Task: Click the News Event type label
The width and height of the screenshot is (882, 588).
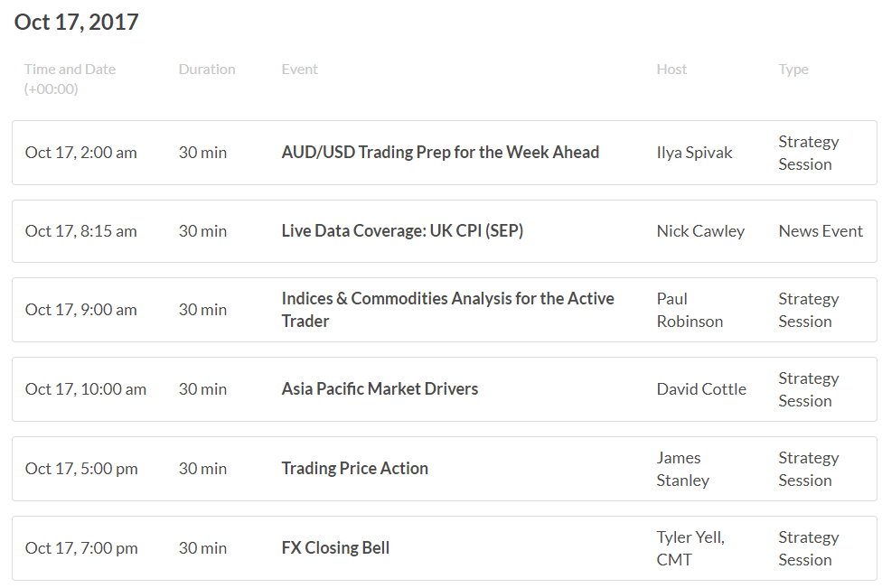Action: click(821, 231)
